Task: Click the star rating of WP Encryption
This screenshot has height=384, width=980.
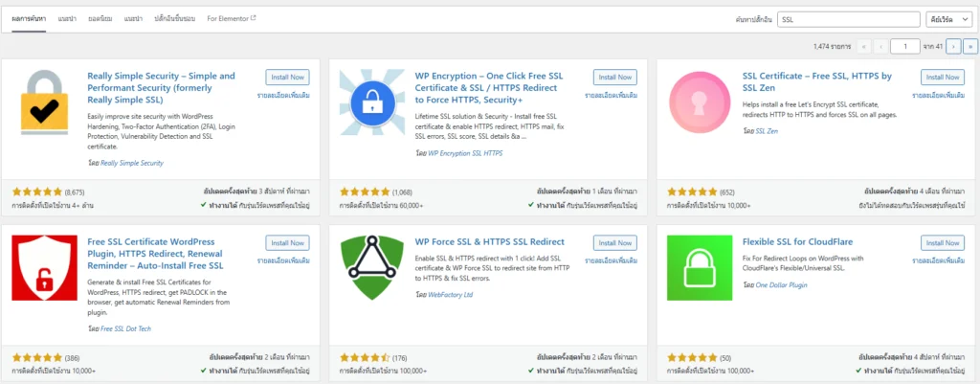Action: tap(365, 192)
